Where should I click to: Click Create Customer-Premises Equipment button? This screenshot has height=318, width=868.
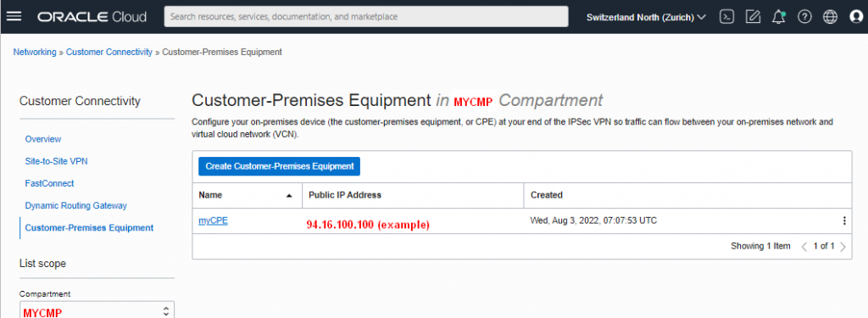pyautogui.click(x=280, y=166)
